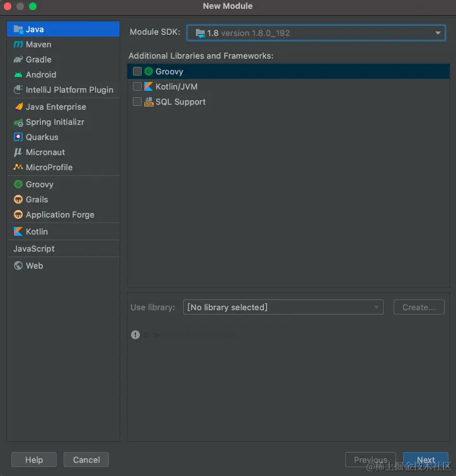
Task: Click '1.8 version 1.8.0_192' SDK text
Action: click(248, 33)
